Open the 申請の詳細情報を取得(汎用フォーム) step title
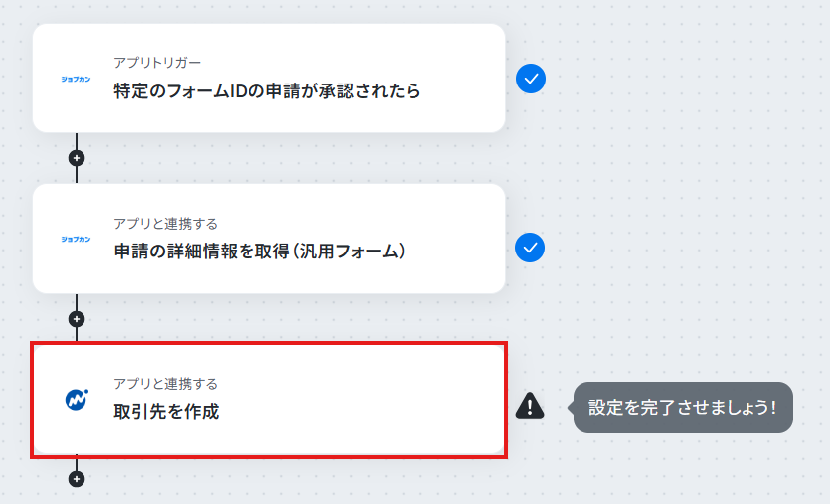Viewport: 830px width, 504px height. coord(259,251)
